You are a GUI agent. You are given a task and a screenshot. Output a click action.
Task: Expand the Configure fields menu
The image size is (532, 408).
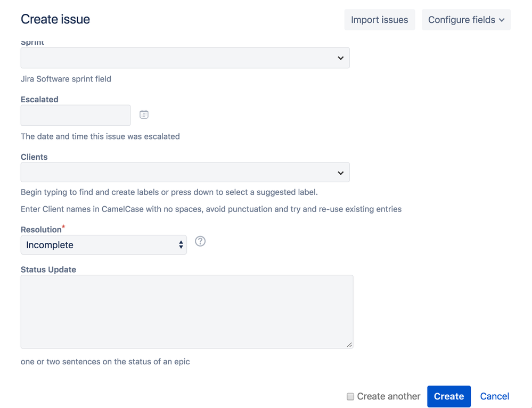tap(466, 20)
